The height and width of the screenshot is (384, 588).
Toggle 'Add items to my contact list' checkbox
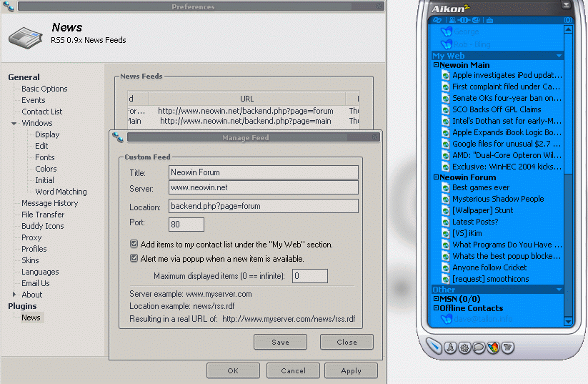click(134, 244)
